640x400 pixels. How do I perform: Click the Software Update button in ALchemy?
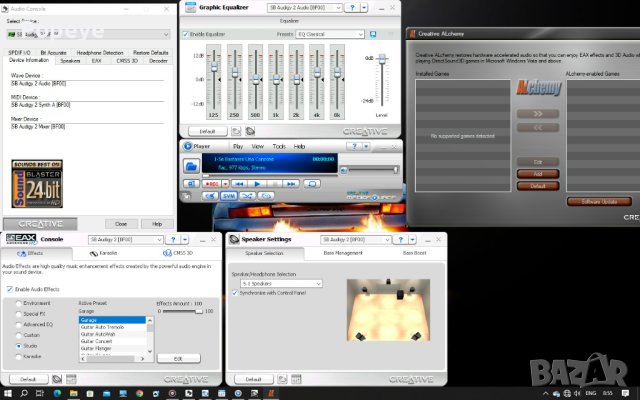tap(599, 202)
